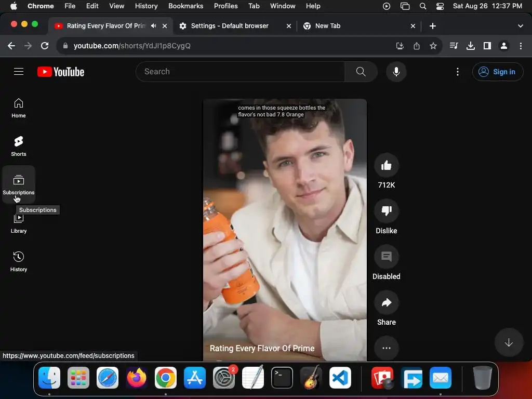The width and height of the screenshot is (532, 399).
Task: Open Chrome downloads icon
Action: pyautogui.click(x=471, y=46)
